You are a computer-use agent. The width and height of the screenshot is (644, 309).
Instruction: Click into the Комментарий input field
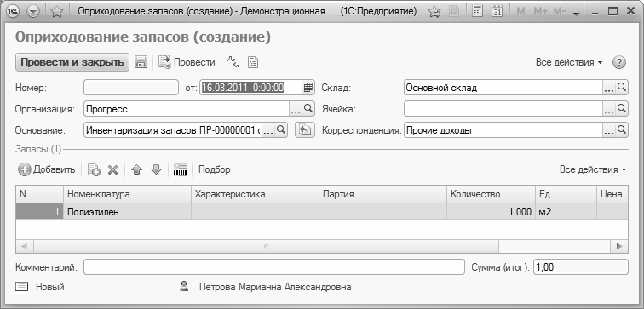click(274, 267)
